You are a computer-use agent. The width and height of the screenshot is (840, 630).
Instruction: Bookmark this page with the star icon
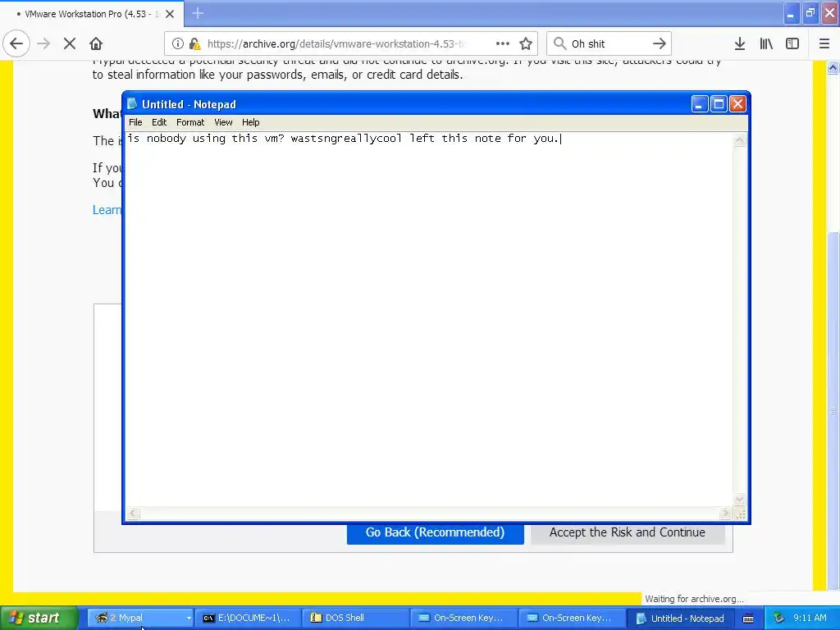526,43
